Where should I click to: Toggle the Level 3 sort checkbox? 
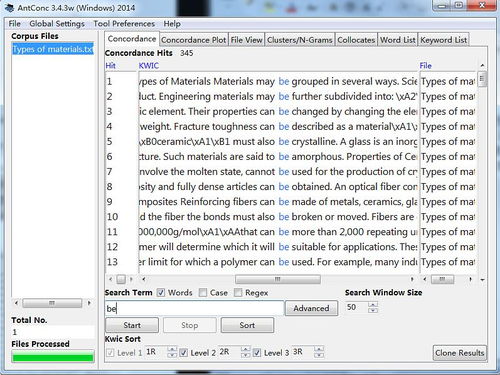[257, 353]
